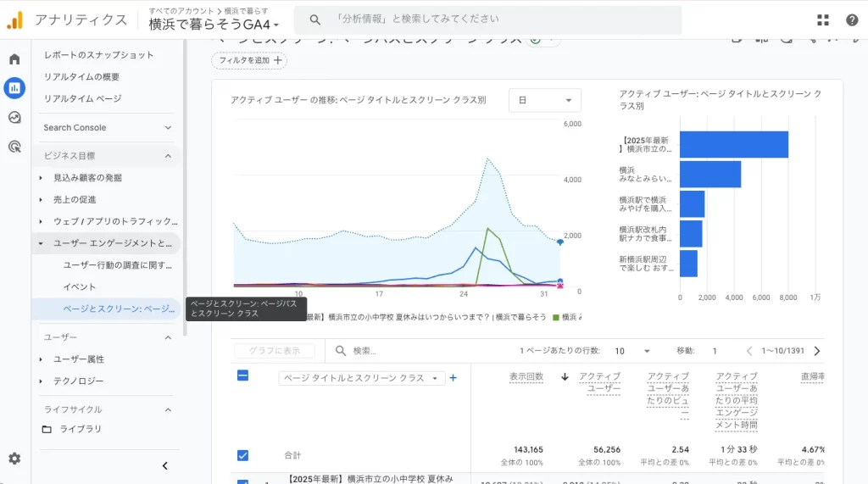Click the 56,256 active users total
The height and width of the screenshot is (484, 868).
[x=607, y=449]
